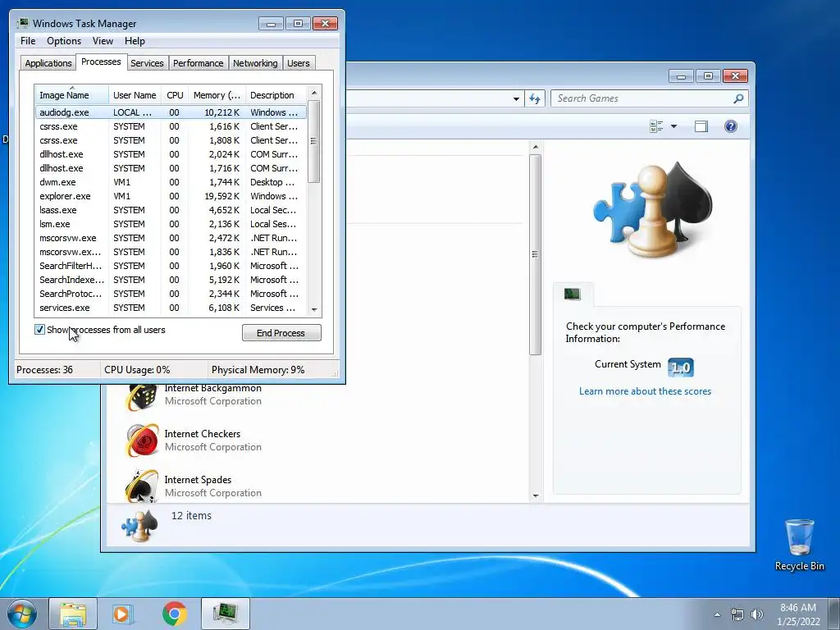840x630 pixels.
Task: Select the Internet Spades game icon
Action: click(x=142, y=486)
